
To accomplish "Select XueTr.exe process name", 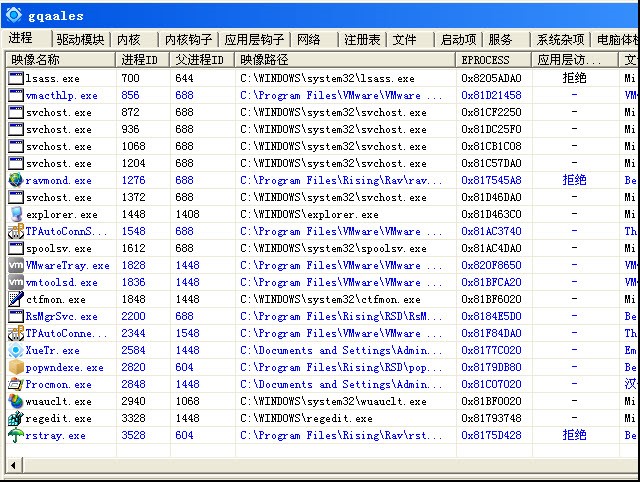I will (x=53, y=351).
